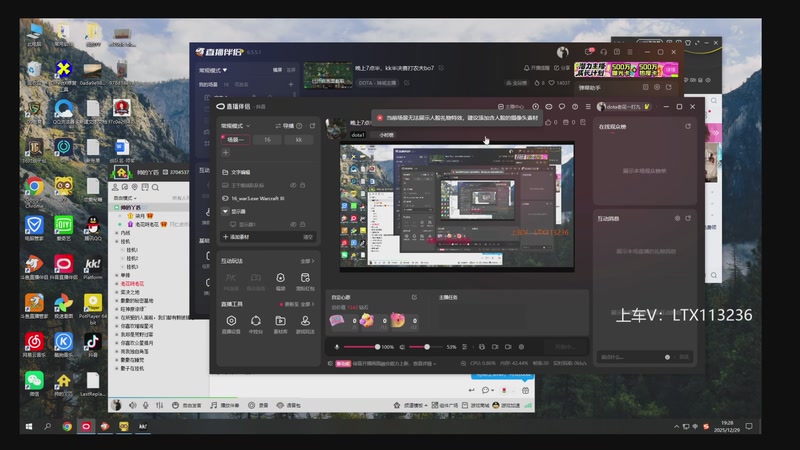Mute the microphone in the front window
This screenshot has height=450, width=800.
pos(337,347)
